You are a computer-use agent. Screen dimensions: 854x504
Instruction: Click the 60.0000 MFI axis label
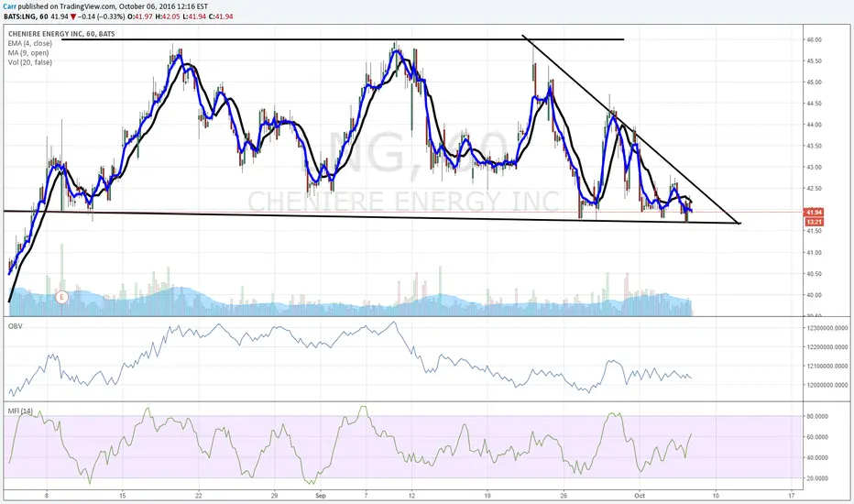coord(817,437)
